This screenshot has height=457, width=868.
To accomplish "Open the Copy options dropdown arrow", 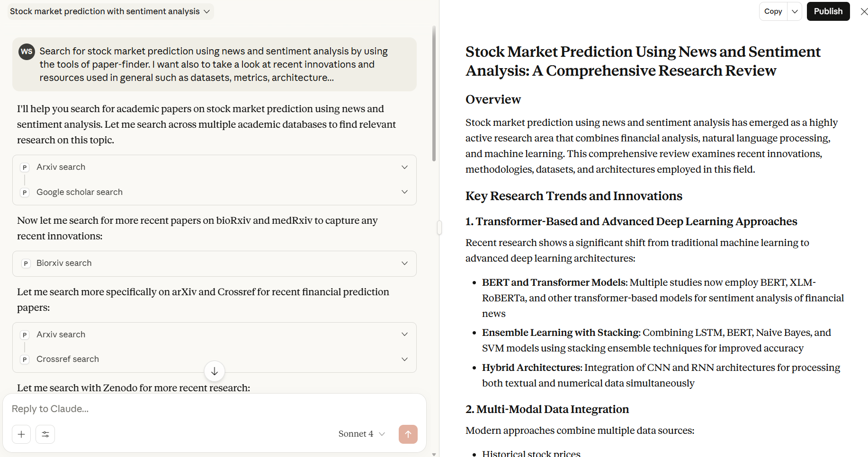I will [x=795, y=11].
